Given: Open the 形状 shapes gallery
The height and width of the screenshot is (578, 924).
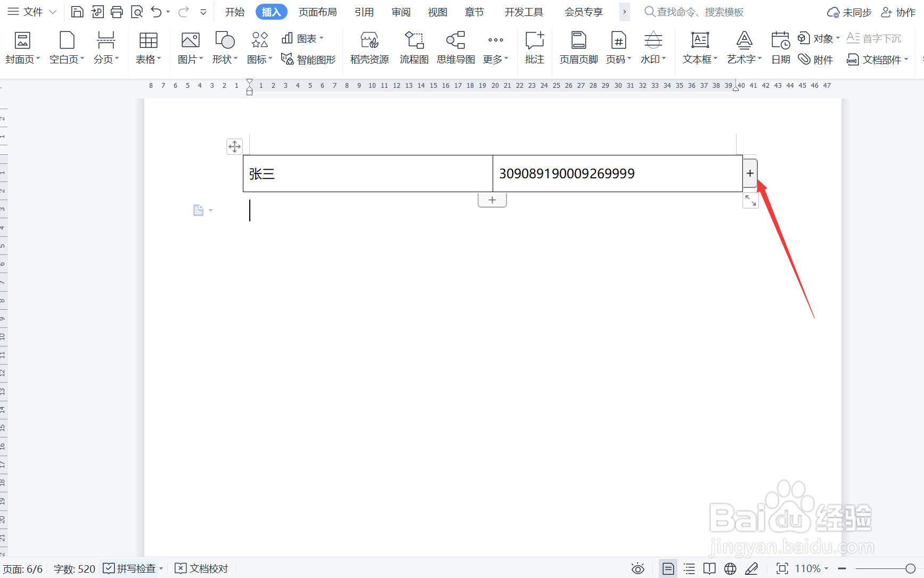Looking at the screenshot, I should click(x=225, y=48).
